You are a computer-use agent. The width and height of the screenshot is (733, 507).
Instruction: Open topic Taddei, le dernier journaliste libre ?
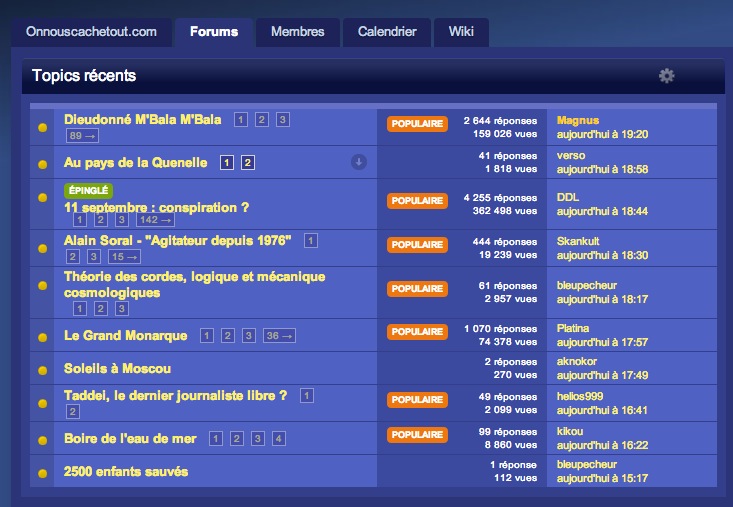pyautogui.click(x=175, y=396)
